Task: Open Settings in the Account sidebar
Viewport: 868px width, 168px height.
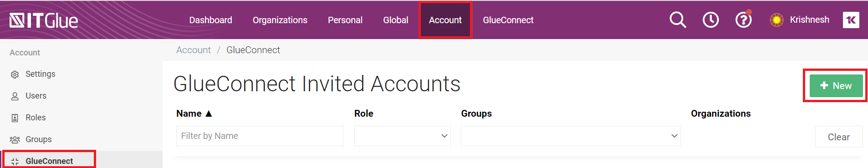Action: click(40, 74)
